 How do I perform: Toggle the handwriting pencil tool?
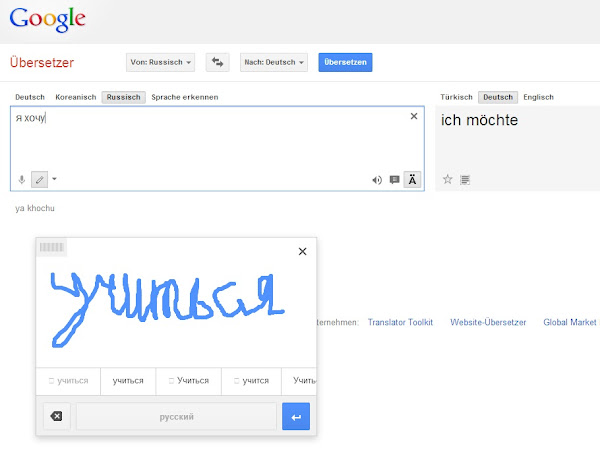(39, 179)
